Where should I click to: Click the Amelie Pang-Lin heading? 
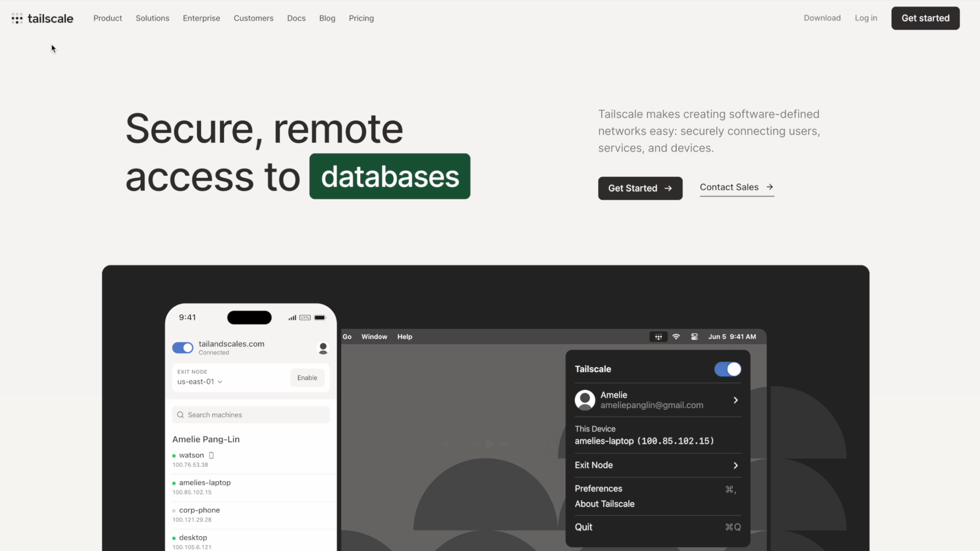[x=206, y=439]
